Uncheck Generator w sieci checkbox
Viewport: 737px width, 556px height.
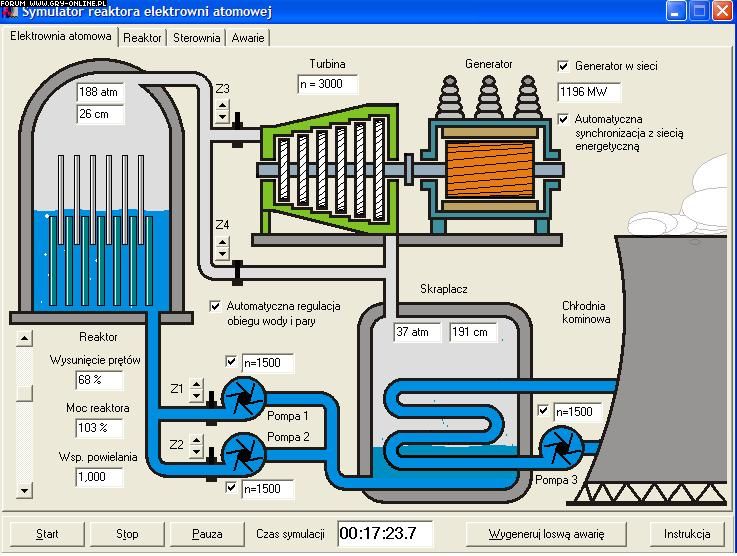tap(563, 66)
